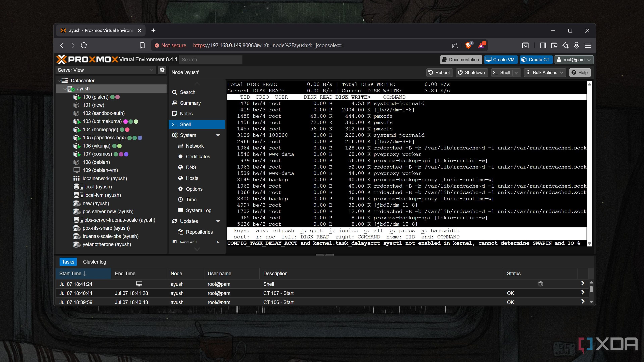Open Leo AI sparkle icon
Screen dimensions: 644x362
[x=565, y=45]
